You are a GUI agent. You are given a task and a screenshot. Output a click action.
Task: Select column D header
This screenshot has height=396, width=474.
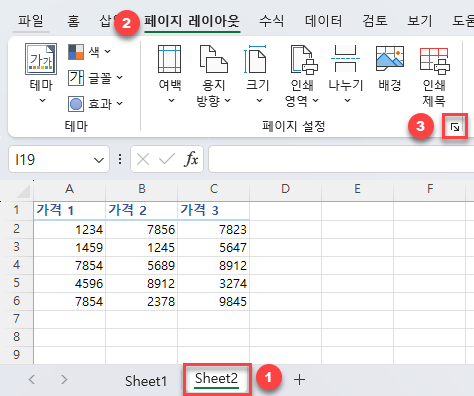pyautogui.click(x=286, y=189)
